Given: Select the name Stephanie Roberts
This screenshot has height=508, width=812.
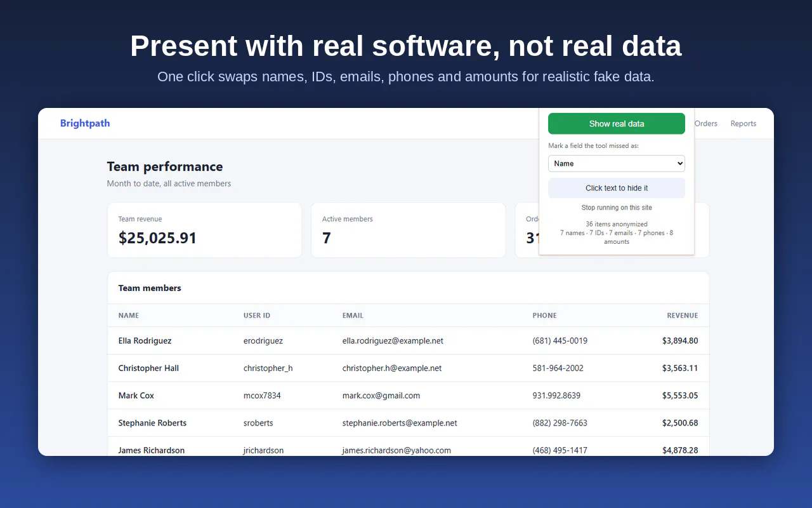Looking at the screenshot, I should [x=152, y=423].
